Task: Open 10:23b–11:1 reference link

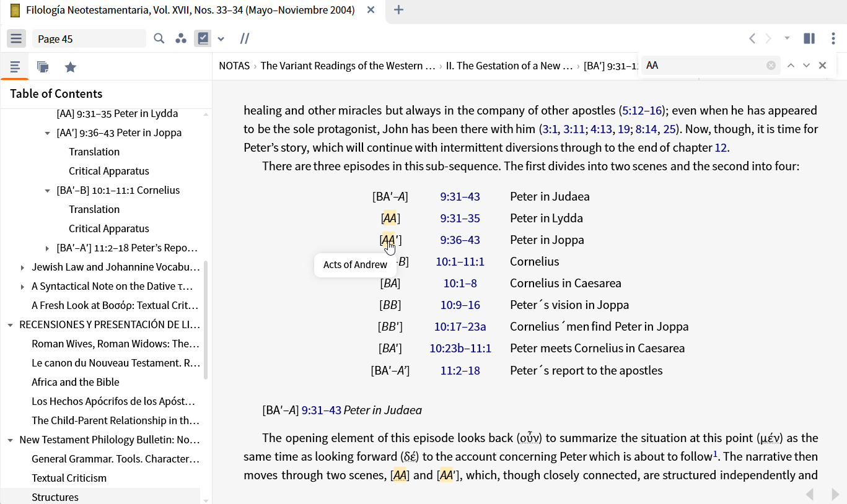Action: pyautogui.click(x=460, y=348)
